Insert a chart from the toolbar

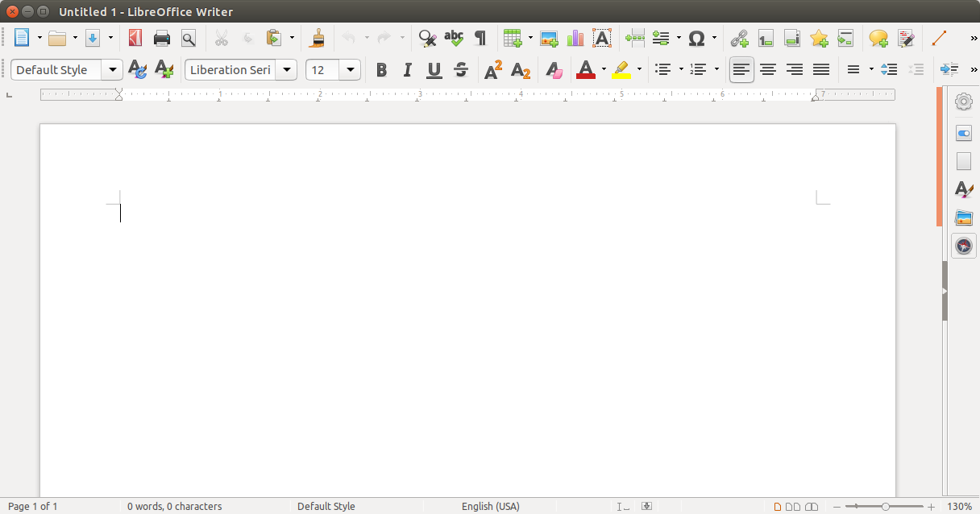(575, 38)
